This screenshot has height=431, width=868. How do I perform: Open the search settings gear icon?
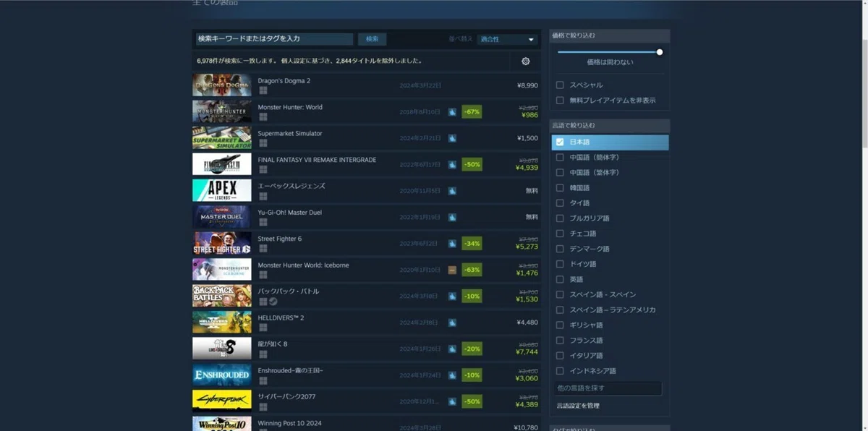click(x=526, y=61)
